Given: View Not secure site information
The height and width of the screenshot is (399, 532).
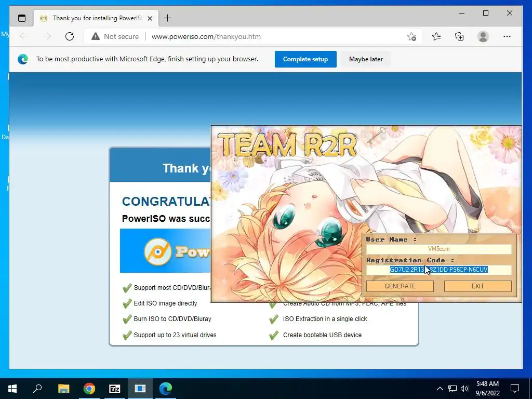Looking at the screenshot, I should pyautogui.click(x=115, y=36).
